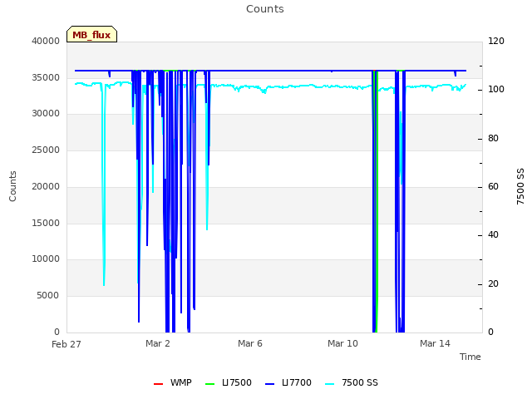Click the 5000 left axis value
Image resolution: width=532 pixels, height=399 pixels.
coord(48,296)
